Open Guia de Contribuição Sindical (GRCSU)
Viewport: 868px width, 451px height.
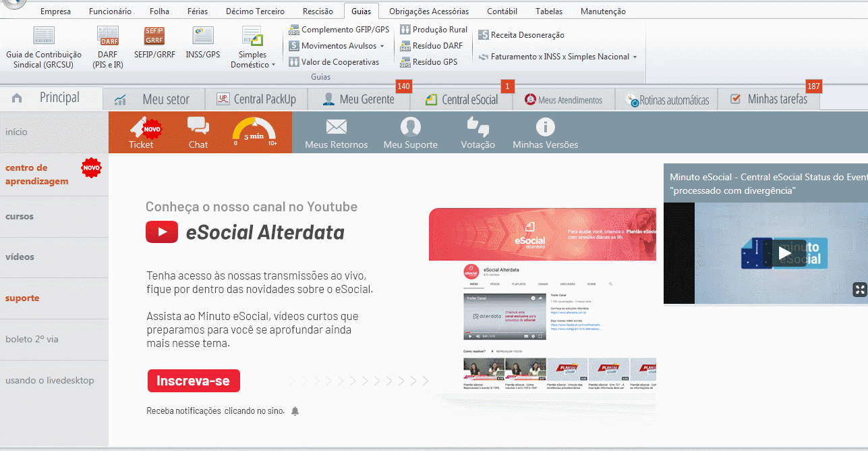point(44,47)
